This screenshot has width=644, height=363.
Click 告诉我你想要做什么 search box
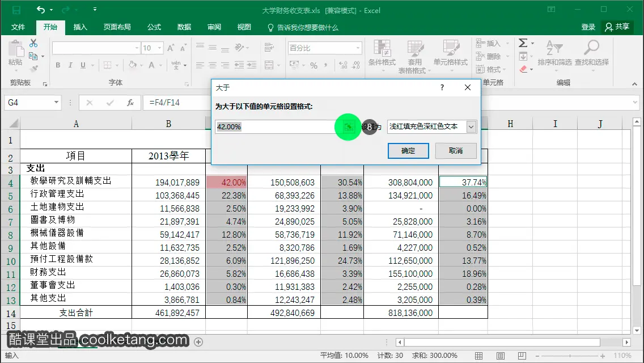tap(303, 28)
